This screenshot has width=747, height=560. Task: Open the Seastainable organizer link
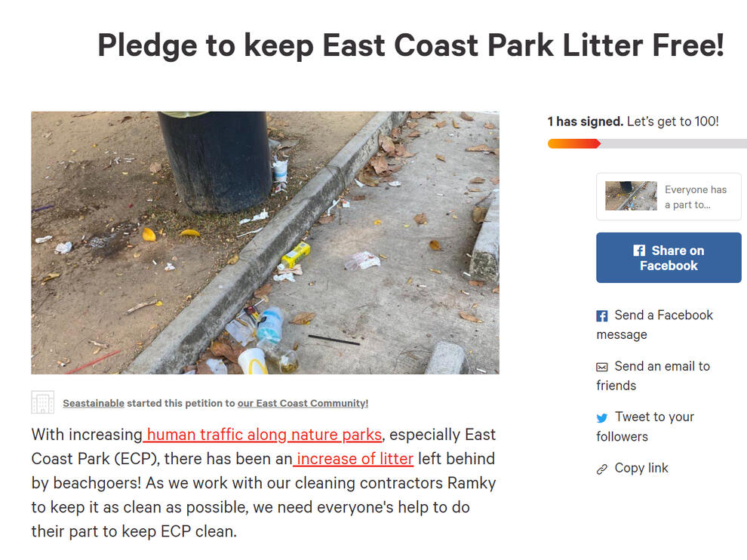[x=94, y=403]
